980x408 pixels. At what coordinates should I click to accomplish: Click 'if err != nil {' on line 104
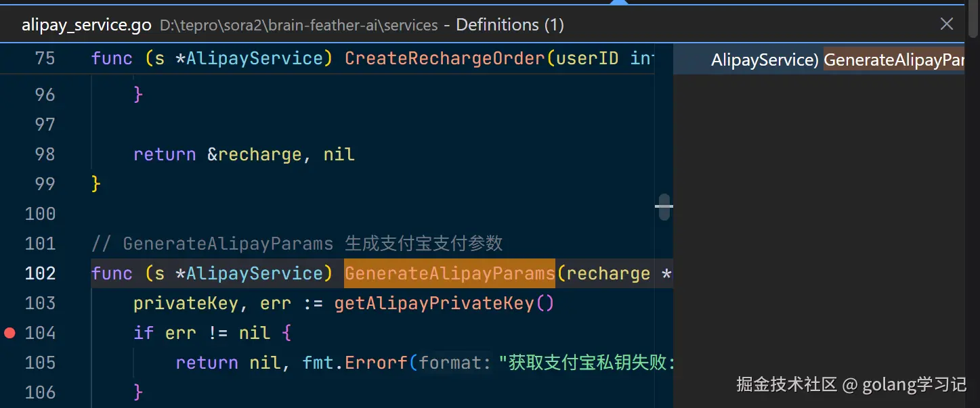(212, 333)
